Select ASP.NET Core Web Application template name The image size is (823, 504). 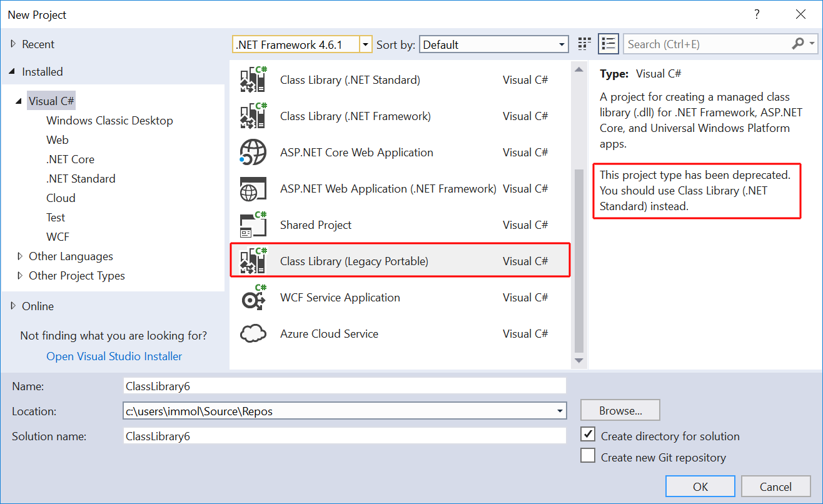356,152
